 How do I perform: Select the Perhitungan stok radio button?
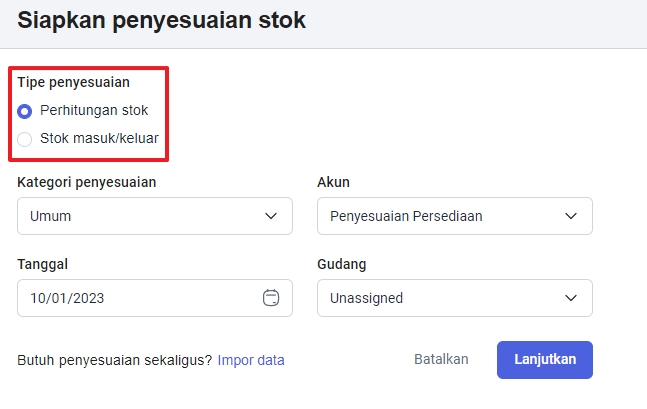pyautogui.click(x=25, y=111)
